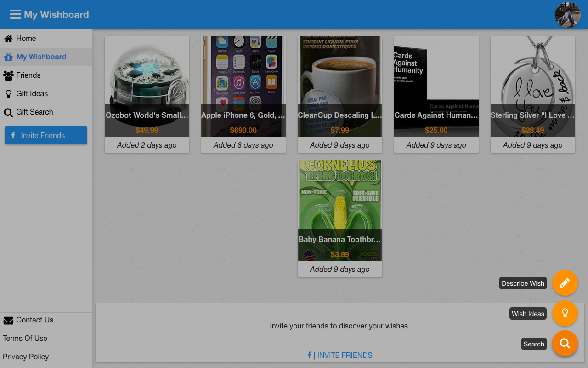The height and width of the screenshot is (368, 588).
Task: Click 'Added 9 days ago' under Baby Banana
Action: click(x=340, y=269)
